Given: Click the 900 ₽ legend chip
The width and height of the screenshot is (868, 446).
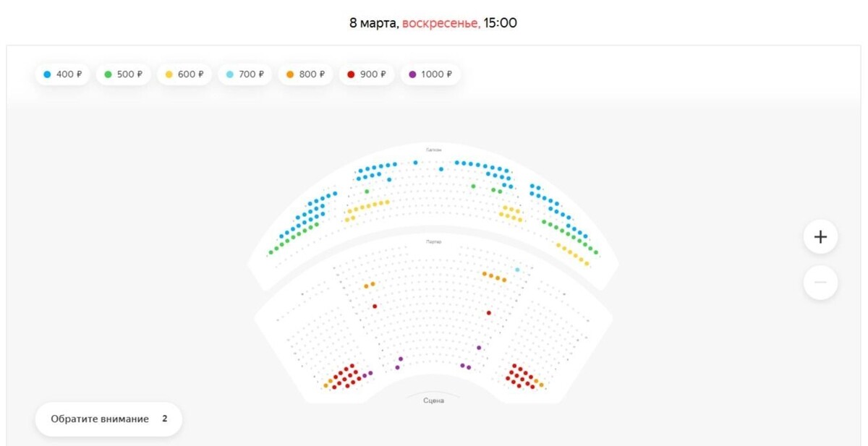Looking at the screenshot, I should click(367, 74).
